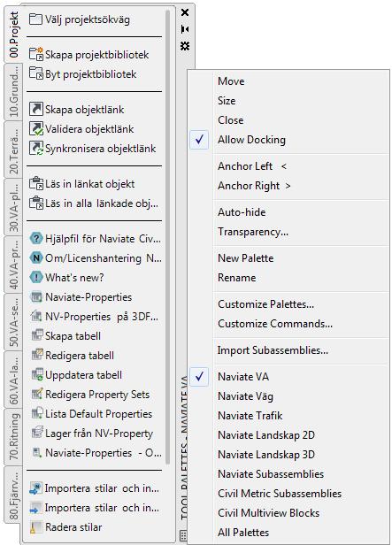Open the Hjälpfil för Naviate question-mark icon
The height and width of the screenshot is (545, 392).
pyautogui.click(x=35, y=239)
